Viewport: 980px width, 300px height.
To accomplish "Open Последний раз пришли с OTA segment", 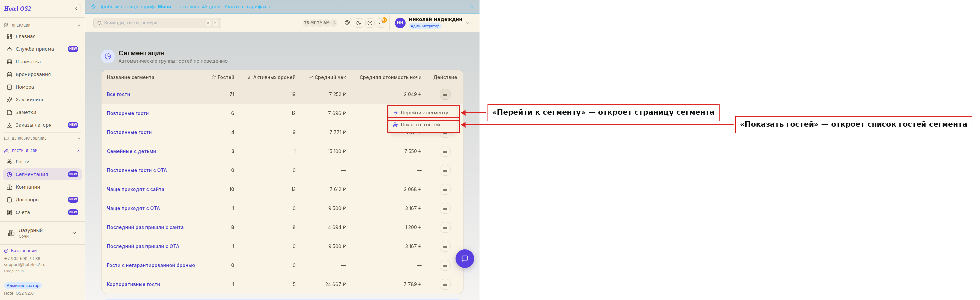I will click(x=143, y=246).
